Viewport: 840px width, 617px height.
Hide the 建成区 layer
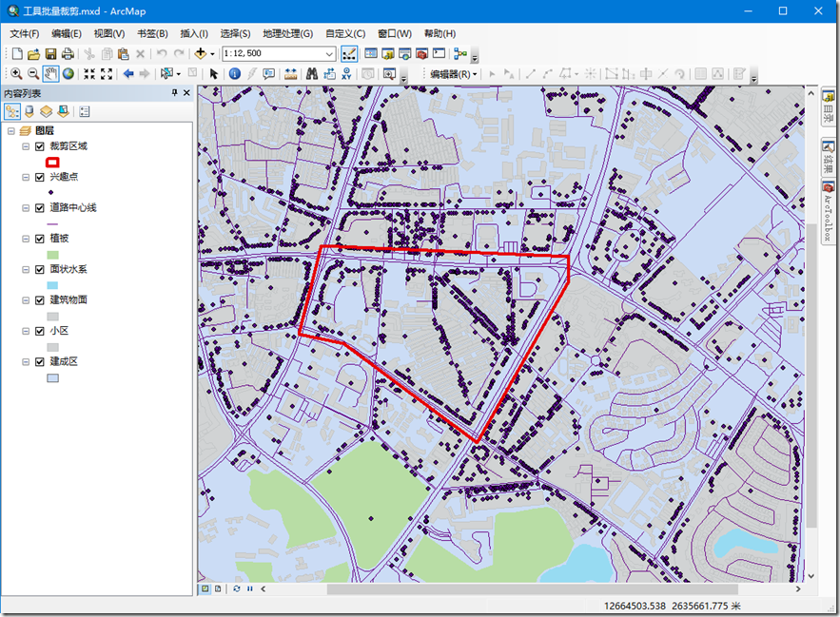[x=40, y=362]
